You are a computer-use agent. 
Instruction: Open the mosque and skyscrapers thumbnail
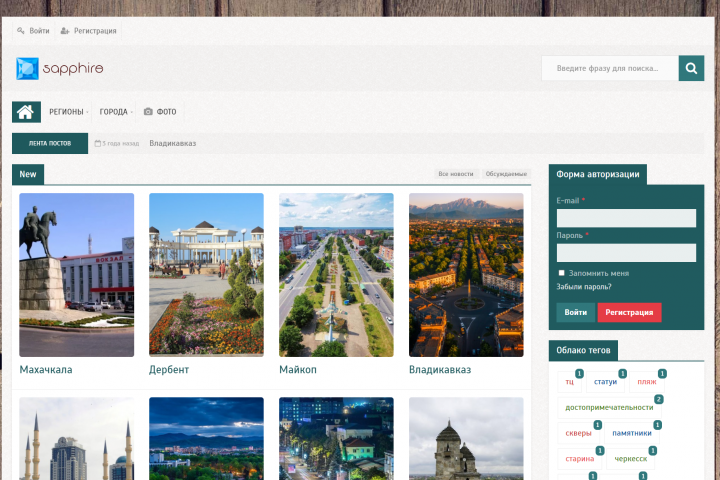coord(77,439)
